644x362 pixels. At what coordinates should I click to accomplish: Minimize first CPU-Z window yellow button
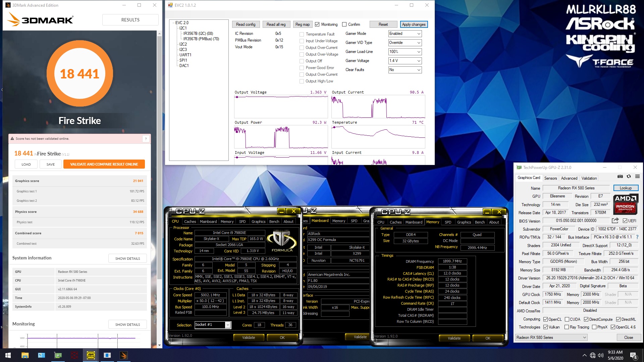[281, 211]
